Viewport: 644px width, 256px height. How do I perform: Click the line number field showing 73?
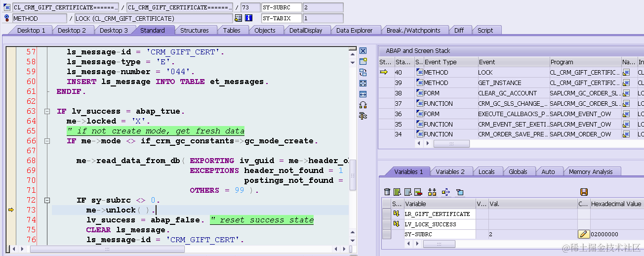[249, 7]
